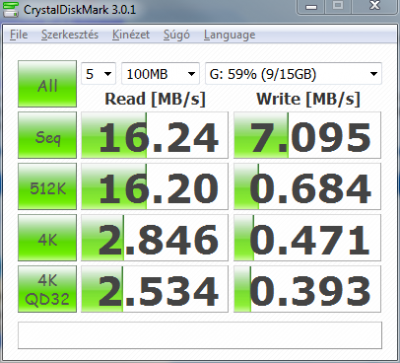Open the G: drive selection dropdown
Viewport: 400px width, 363px height.
click(293, 73)
